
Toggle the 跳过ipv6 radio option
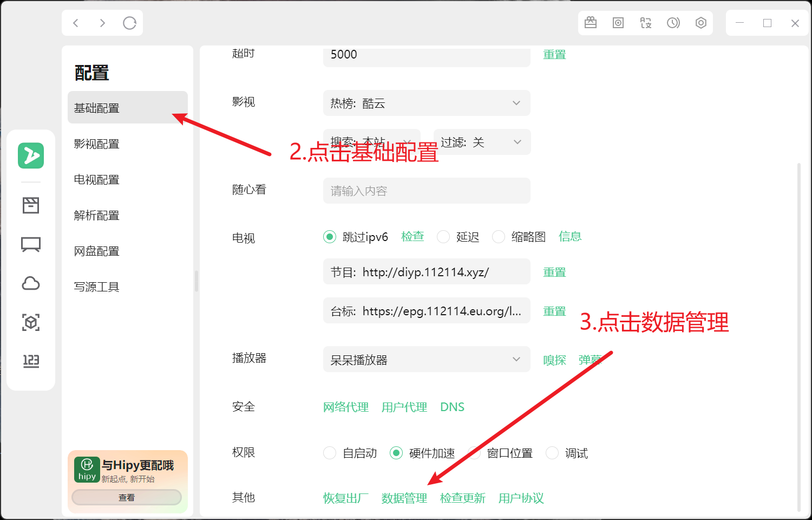point(330,237)
